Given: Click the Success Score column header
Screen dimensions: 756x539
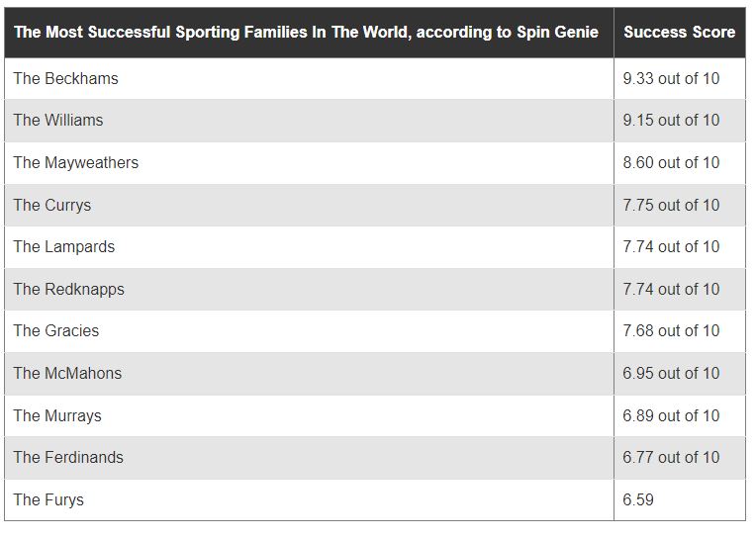Looking at the screenshot, I should pyautogui.click(x=680, y=33).
